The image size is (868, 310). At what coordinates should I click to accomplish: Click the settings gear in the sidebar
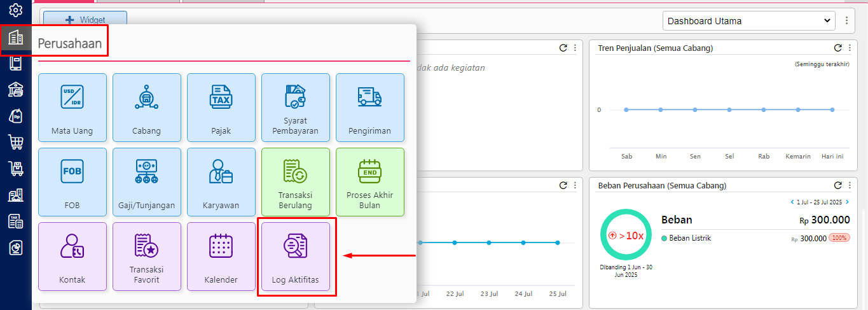coord(16,11)
